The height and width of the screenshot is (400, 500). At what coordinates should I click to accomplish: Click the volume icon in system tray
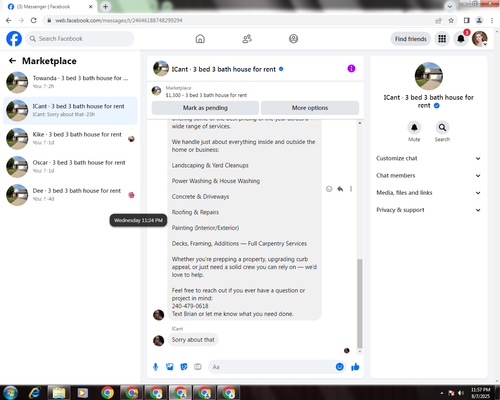coord(461,393)
